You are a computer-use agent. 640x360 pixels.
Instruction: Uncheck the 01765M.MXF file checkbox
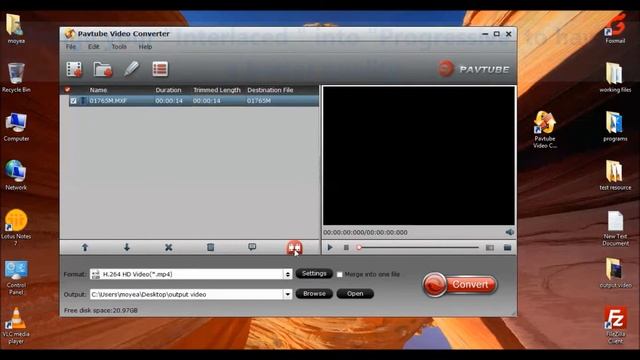[73, 100]
